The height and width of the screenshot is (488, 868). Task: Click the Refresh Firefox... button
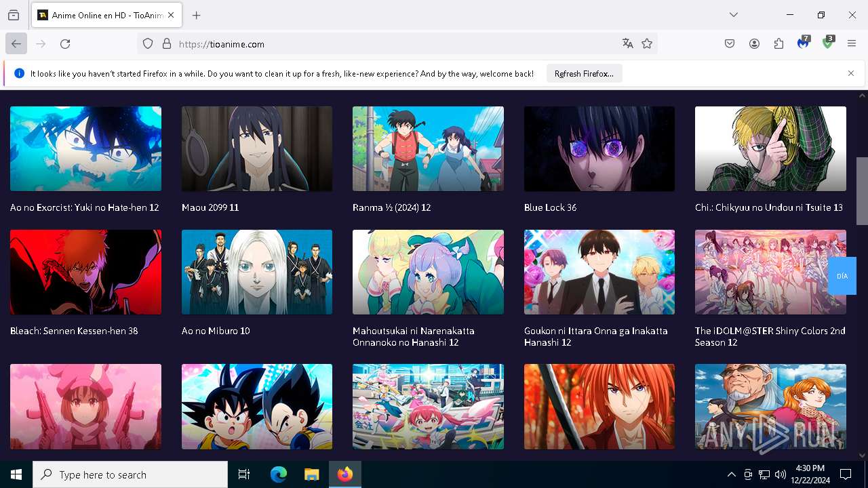coord(584,73)
